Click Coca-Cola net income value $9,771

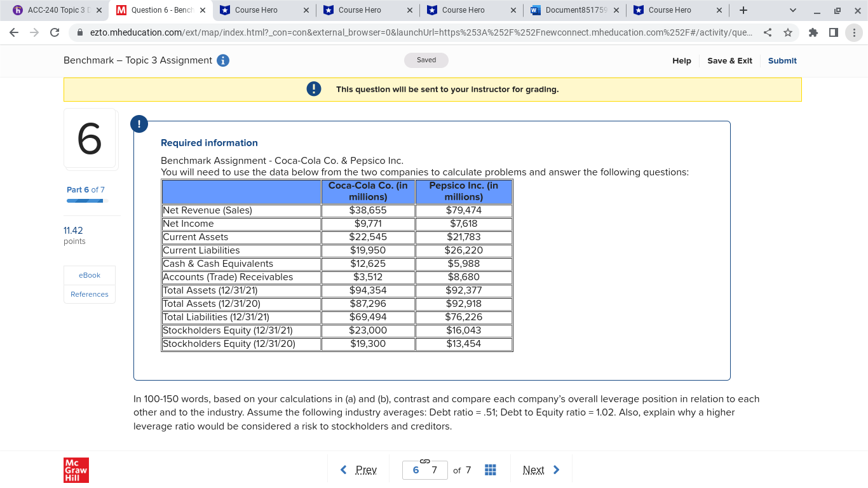point(368,224)
